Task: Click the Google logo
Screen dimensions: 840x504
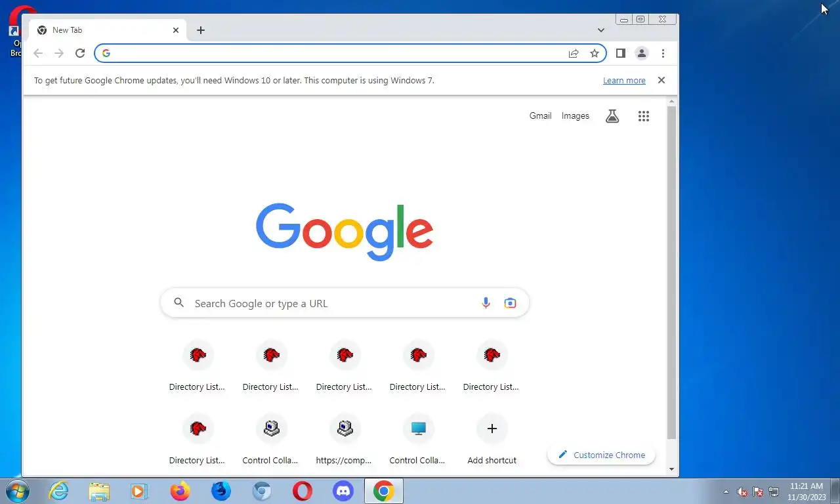Action: (345, 232)
